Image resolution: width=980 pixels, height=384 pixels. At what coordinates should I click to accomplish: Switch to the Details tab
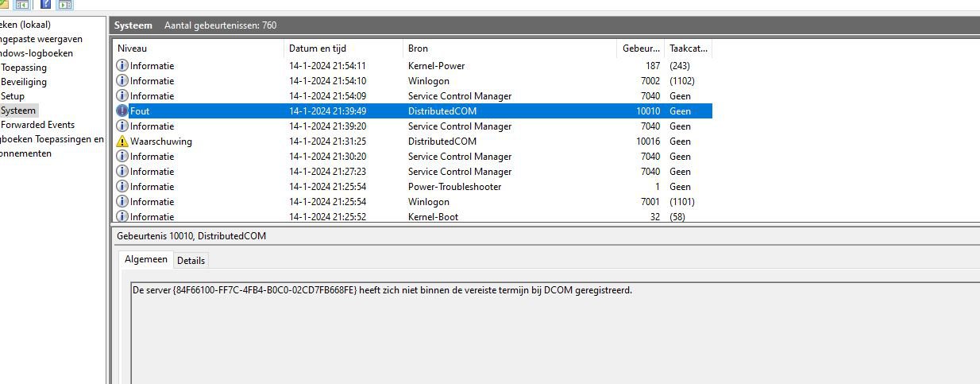(191, 261)
